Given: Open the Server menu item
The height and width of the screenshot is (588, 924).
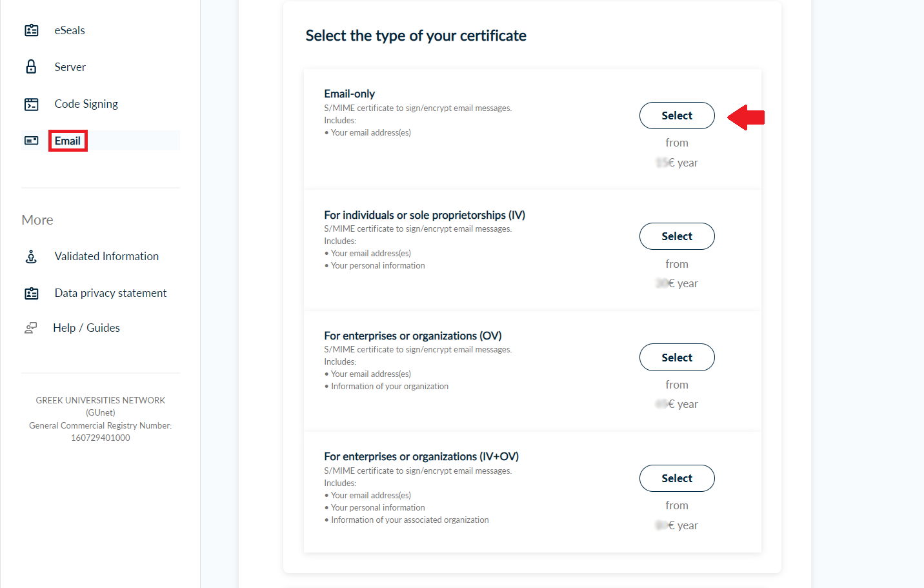Looking at the screenshot, I should (70, 67).
